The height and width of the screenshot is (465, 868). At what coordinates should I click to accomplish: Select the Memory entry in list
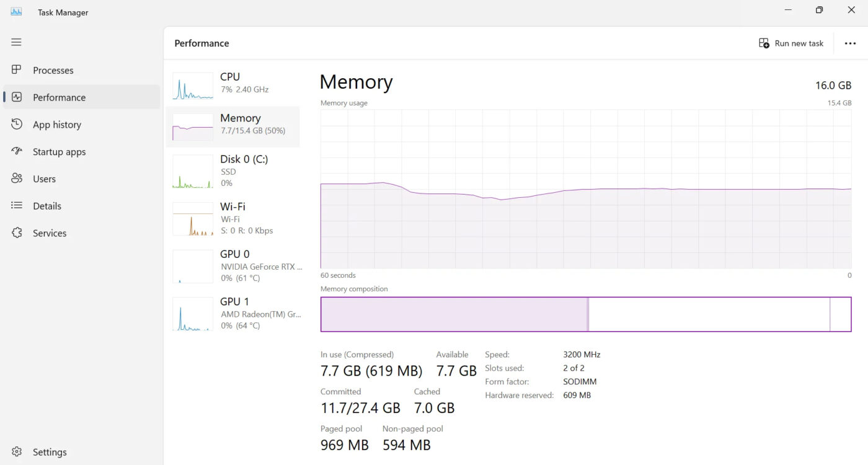[x=232, y=126]
